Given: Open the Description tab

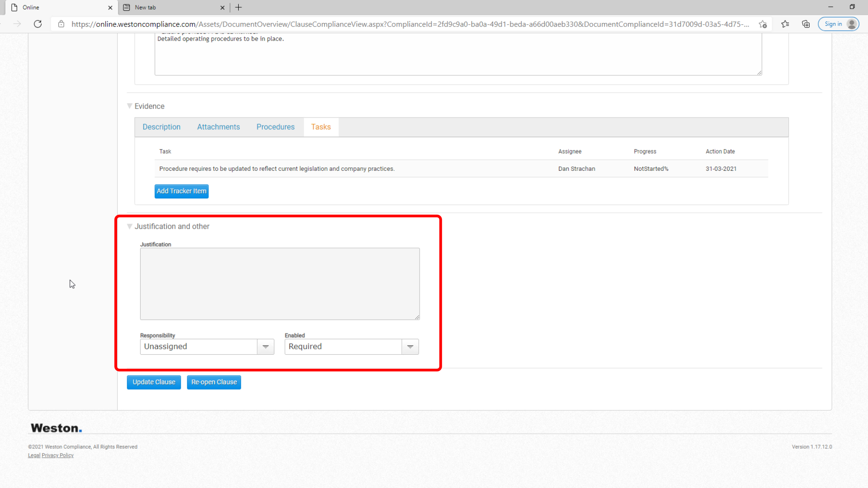Looking at the screenshot, I should [161, 127].
